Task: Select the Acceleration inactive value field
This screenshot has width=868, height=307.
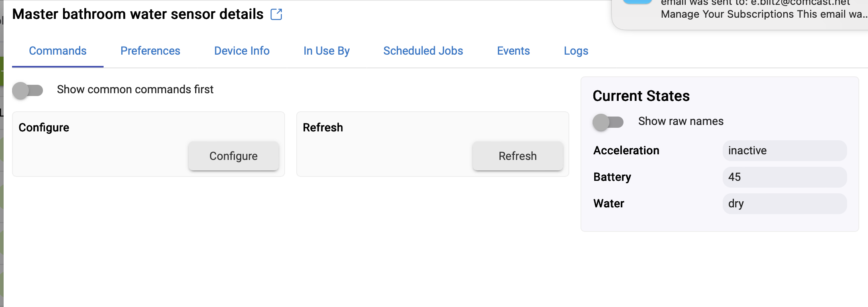Action: 785,150
